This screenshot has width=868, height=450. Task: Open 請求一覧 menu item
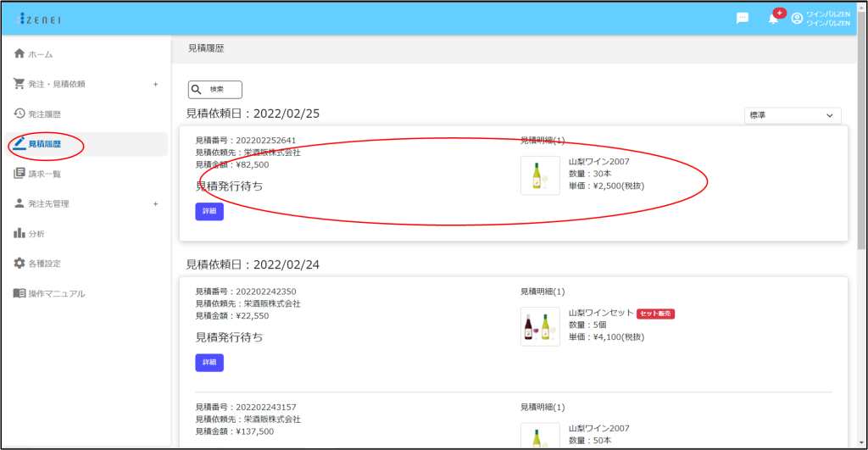click(45, 174)
